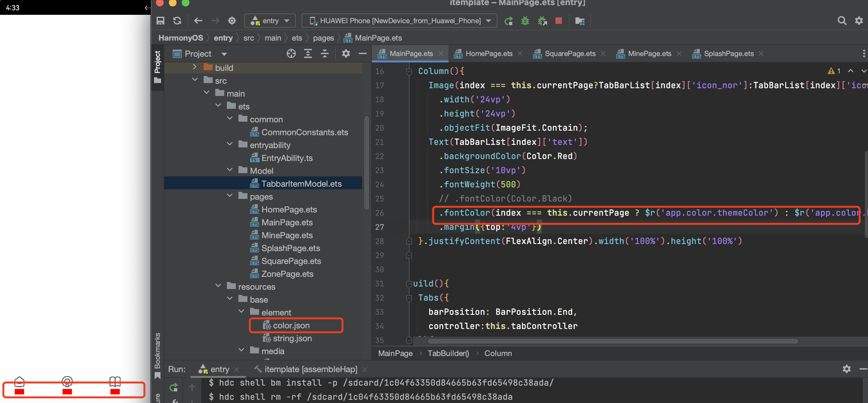Open the editor tabs more-options dots

pos(863,53)
